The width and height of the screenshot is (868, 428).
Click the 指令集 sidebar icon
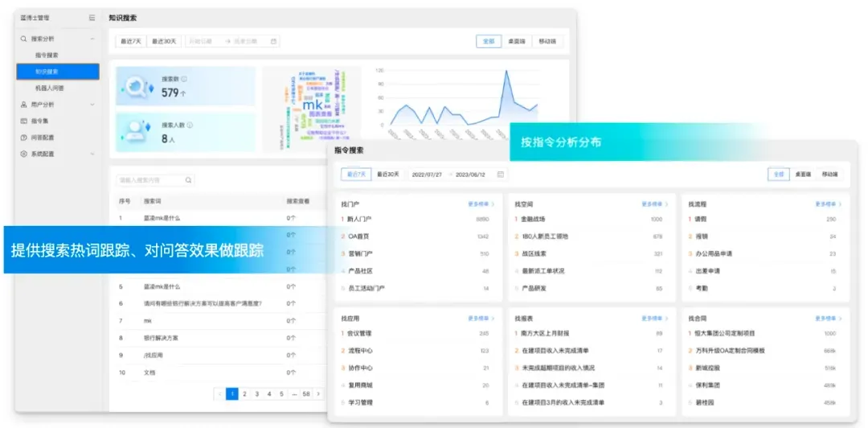(x=24, y=121)
